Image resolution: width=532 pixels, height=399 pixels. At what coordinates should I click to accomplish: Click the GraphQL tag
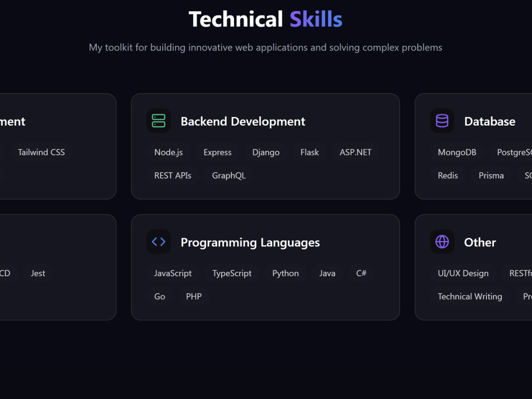tap(229, 176)
